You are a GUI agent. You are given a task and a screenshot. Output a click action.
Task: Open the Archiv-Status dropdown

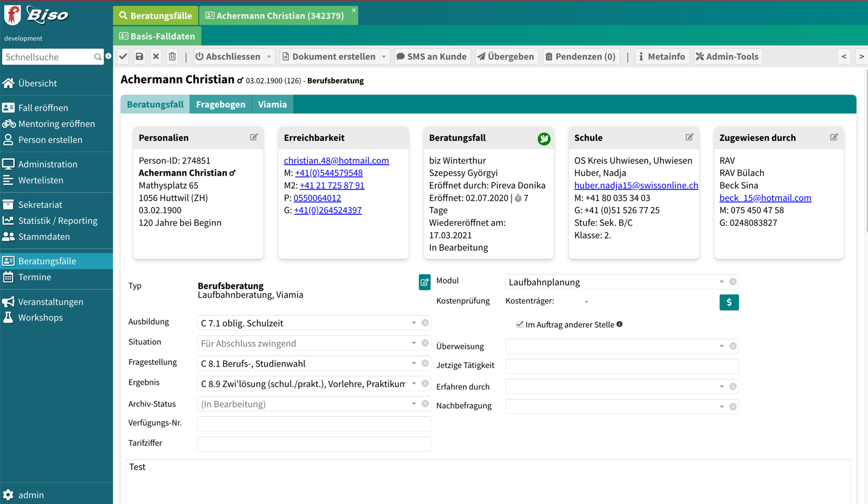pyautogui.click(x=413, y=404)
